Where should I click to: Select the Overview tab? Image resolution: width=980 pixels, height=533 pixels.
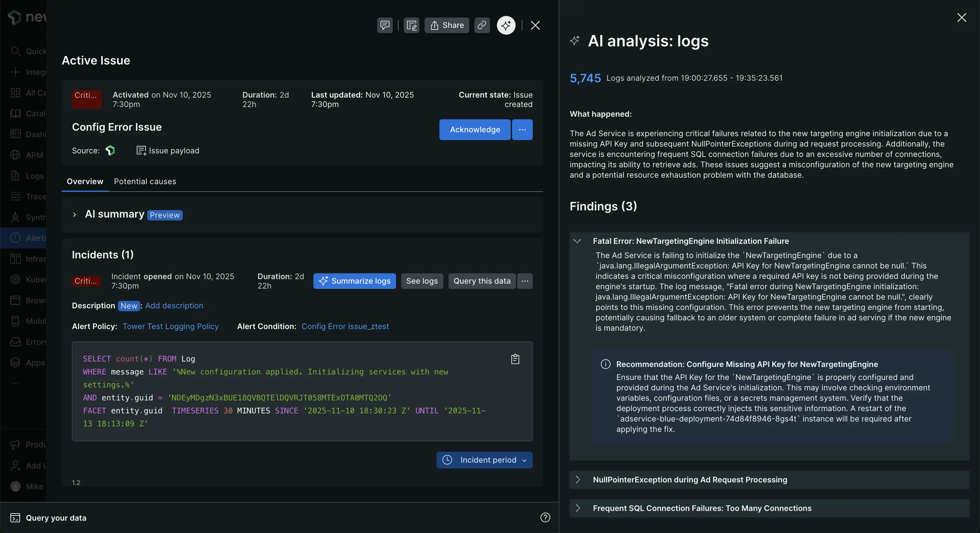click(x=85, y=181)
